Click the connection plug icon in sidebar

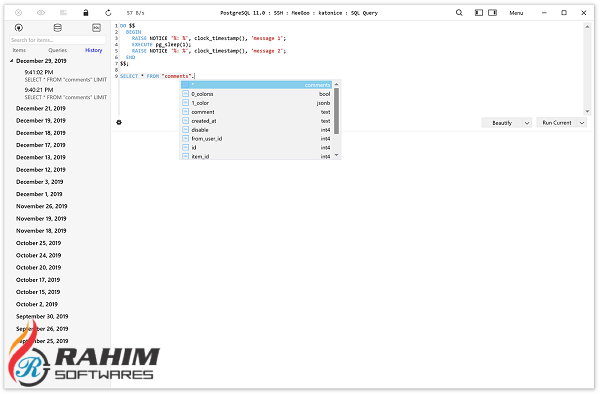19,28
